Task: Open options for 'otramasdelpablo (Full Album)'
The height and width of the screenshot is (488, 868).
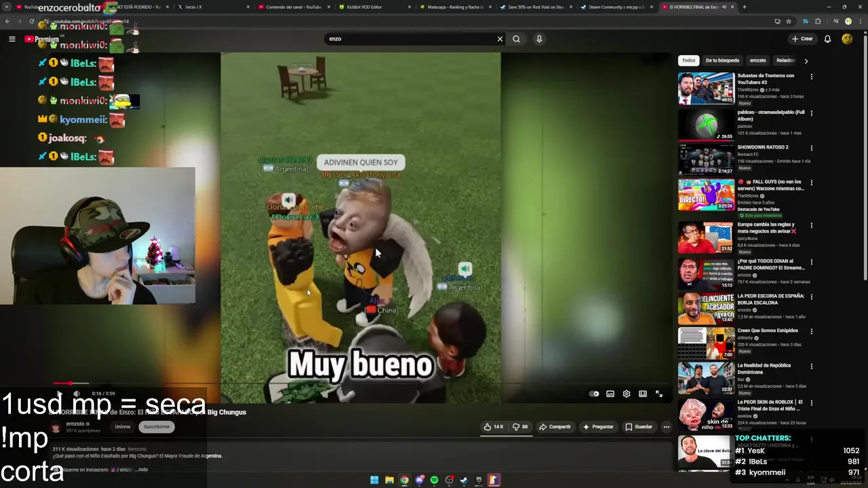Action: coord(811,113)
